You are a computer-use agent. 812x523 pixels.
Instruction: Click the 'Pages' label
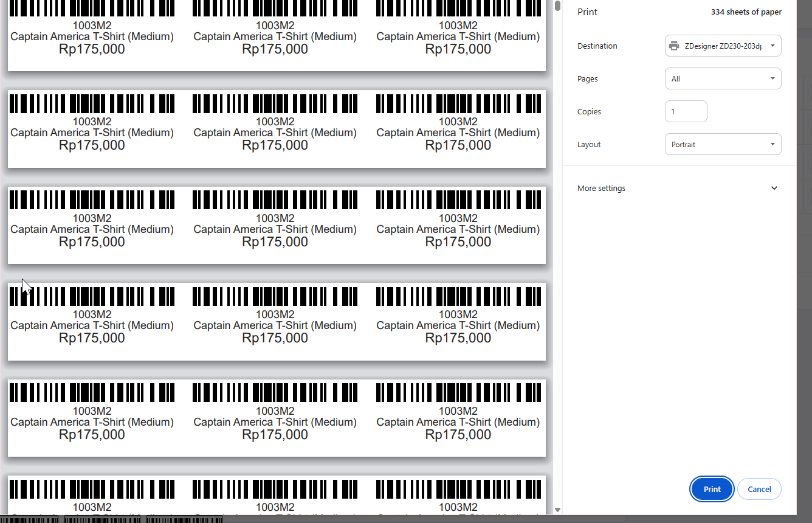pos(588,79)
